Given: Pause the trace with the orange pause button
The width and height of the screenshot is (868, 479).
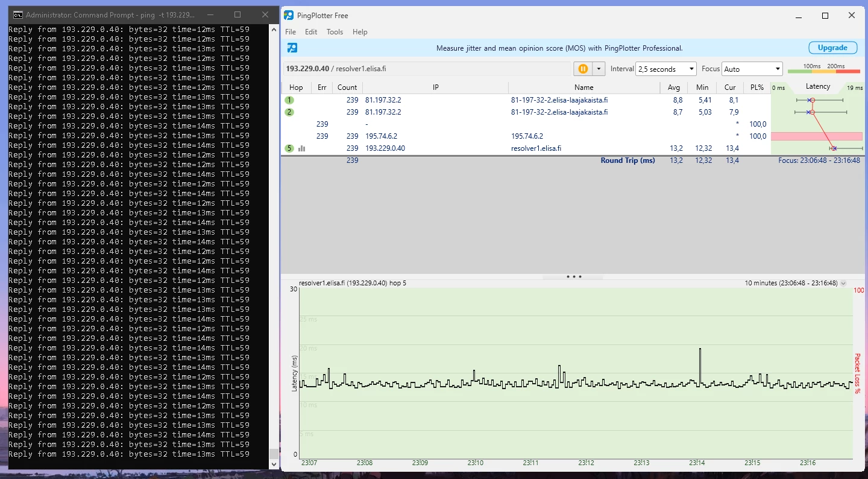Looking at the screenshot, I should click(x=583, y=69).
